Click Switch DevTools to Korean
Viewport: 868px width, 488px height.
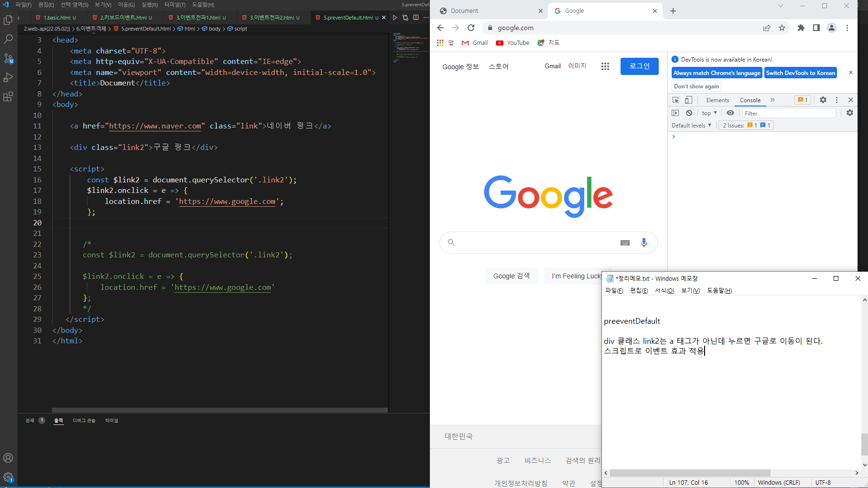pyautogui.click(x=801, y=73)
